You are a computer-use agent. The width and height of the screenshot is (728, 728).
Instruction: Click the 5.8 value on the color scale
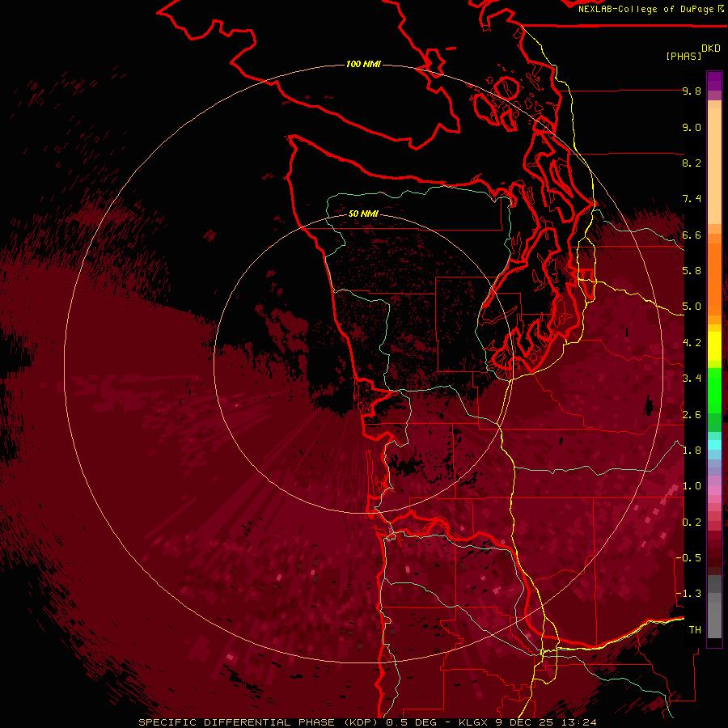(x=692, y=271)
